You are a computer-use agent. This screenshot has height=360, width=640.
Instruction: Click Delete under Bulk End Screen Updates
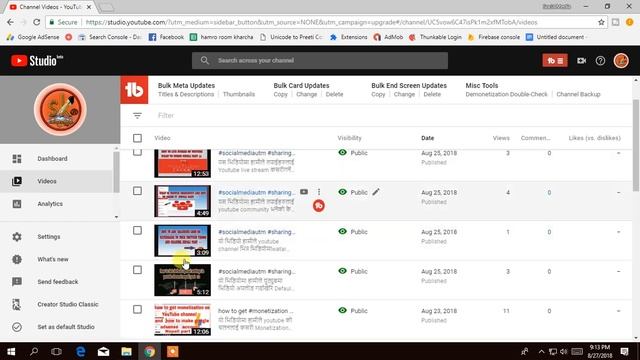(432, 94)
